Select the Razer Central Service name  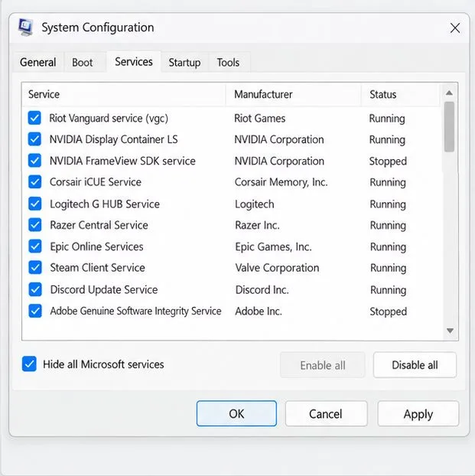coord(99,225)
